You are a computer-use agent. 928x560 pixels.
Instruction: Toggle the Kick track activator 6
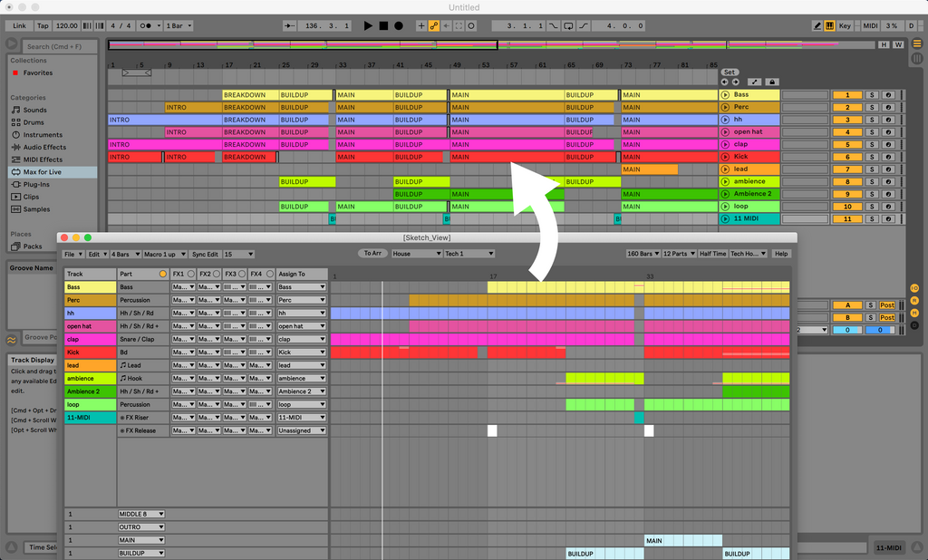coord(847,157)
